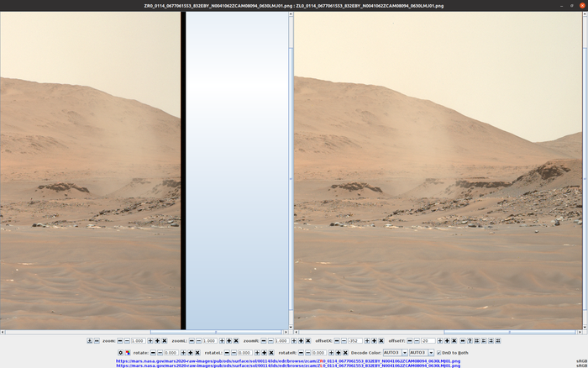The image size is (588, 368).
Task: Reset the offsetY value with its X button
Action: point(454,341)
